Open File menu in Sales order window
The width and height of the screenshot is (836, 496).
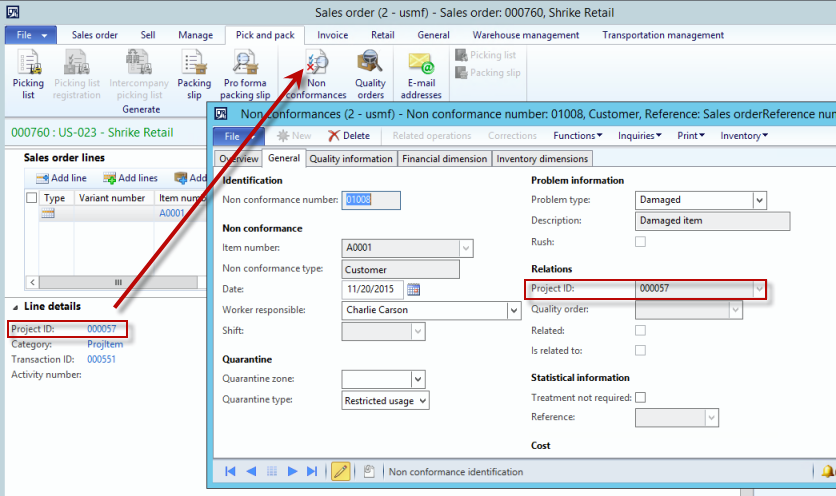31,35
